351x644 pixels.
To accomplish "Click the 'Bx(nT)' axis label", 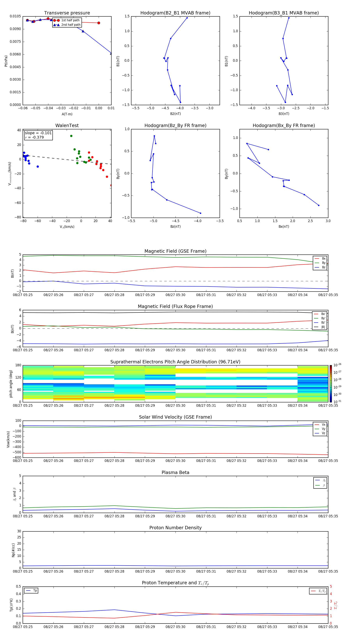I will 284,227.
